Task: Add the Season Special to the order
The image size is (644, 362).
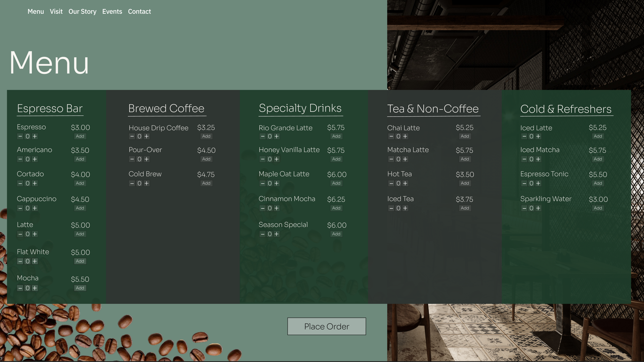Action: [336, 234]
